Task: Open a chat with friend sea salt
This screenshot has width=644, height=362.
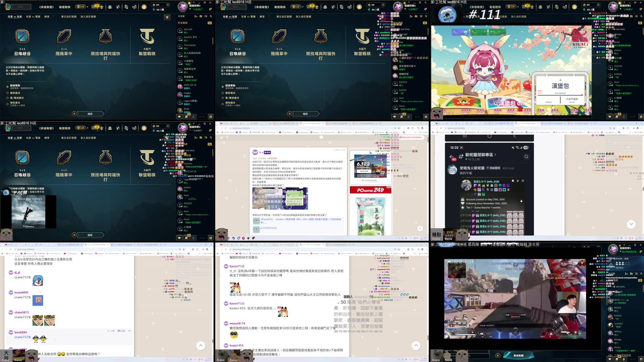Action: coord(187,29)
